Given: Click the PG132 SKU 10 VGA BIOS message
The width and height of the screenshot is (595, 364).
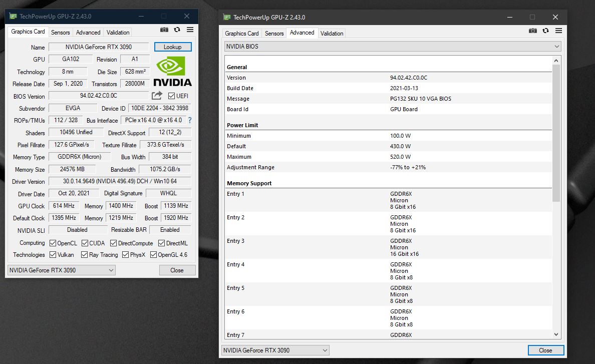Looking at the screenshot, I should [420, 99].
